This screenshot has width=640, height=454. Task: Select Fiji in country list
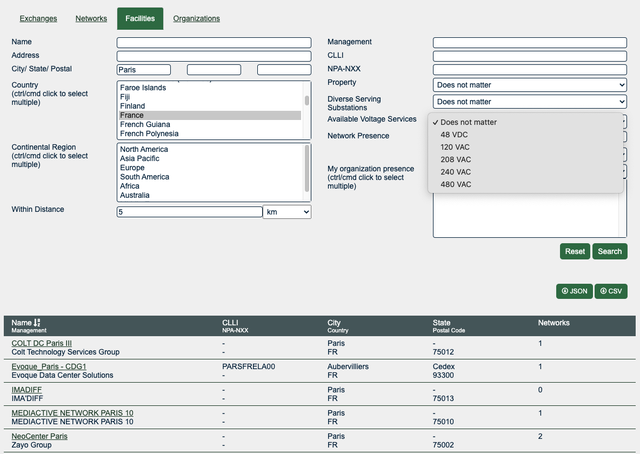point(210,97)
